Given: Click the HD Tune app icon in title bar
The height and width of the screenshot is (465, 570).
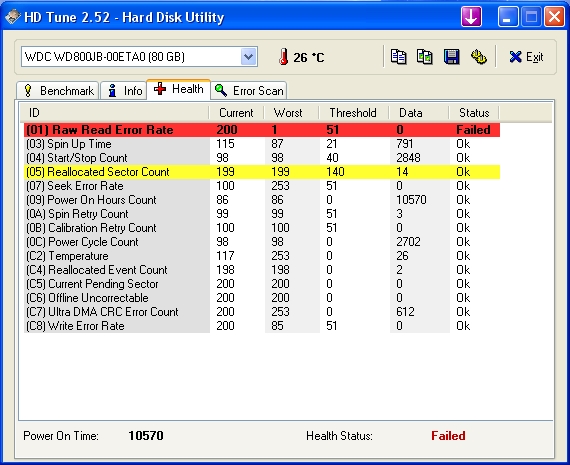Looking at the screenshot, I should click(12, 17).
